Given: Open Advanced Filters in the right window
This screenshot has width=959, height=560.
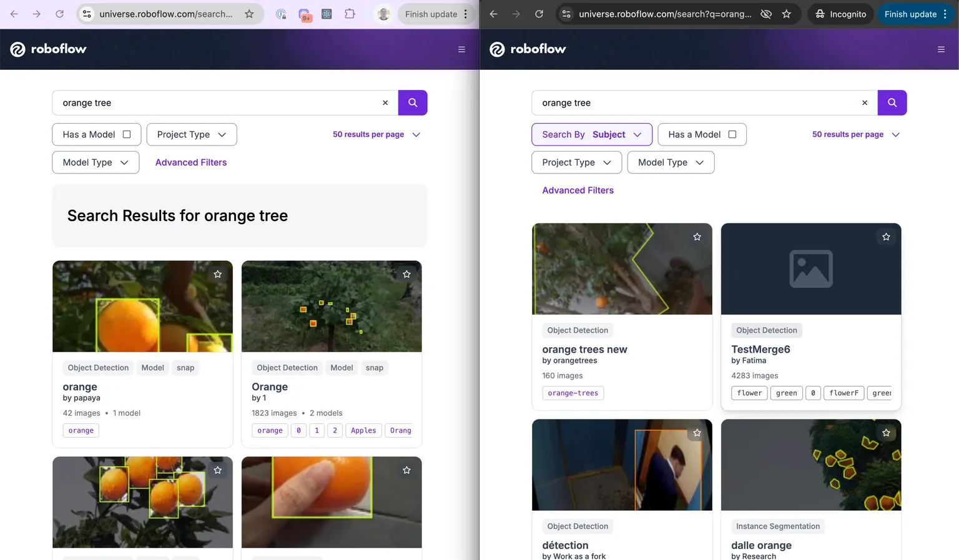Looking at the screenshot, I should coord(578,190).
